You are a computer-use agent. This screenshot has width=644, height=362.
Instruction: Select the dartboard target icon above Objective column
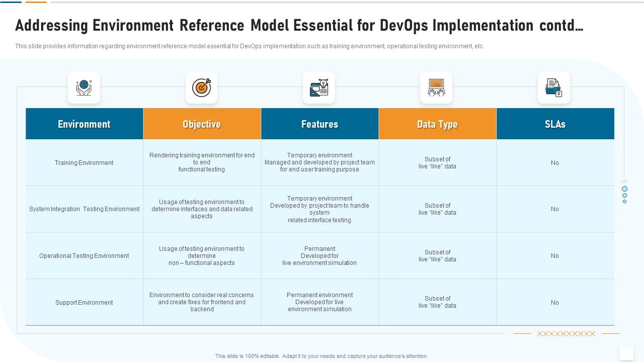(202, 87)
